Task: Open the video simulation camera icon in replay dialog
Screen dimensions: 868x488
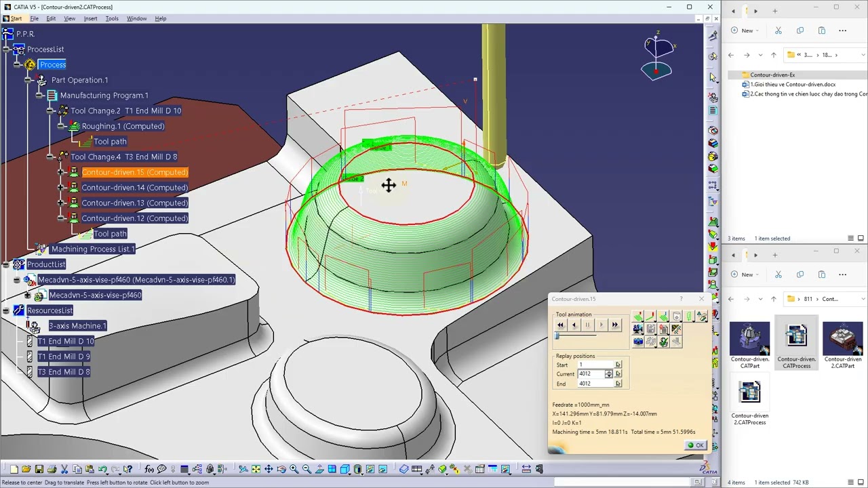Action: (638, 329)
